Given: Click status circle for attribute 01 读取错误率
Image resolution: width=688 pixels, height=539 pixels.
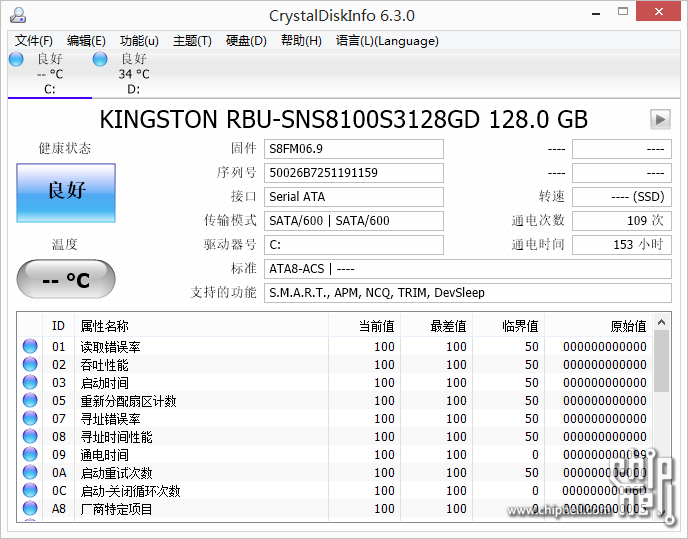Looking at the screenshot, I should (x=30, y=346).
